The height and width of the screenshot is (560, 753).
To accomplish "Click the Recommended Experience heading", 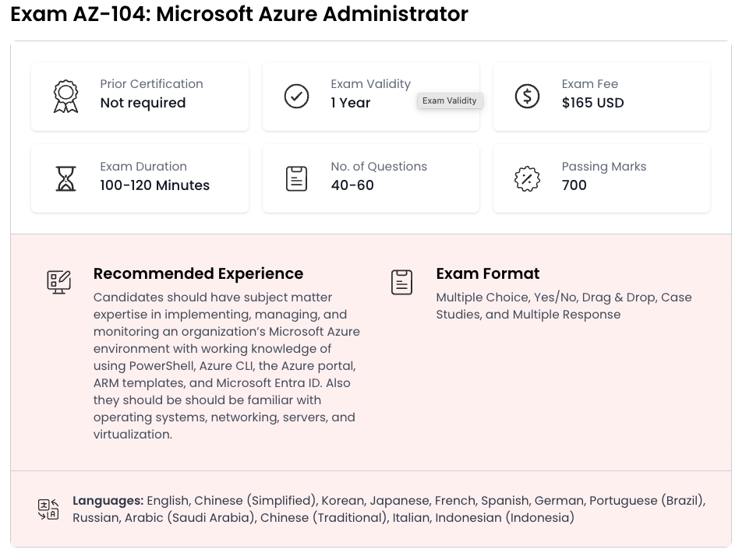I will pos(198,273).
